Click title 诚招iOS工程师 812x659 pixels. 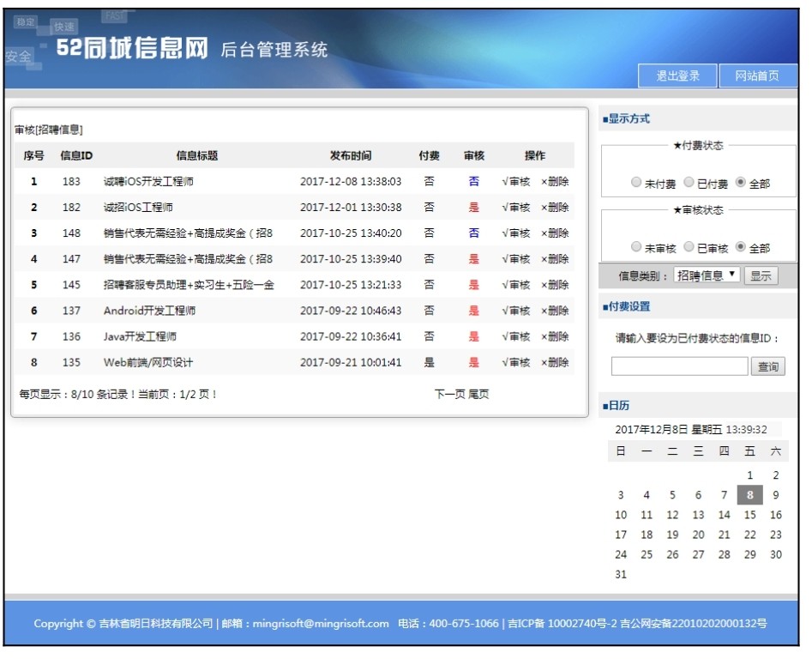138,208
